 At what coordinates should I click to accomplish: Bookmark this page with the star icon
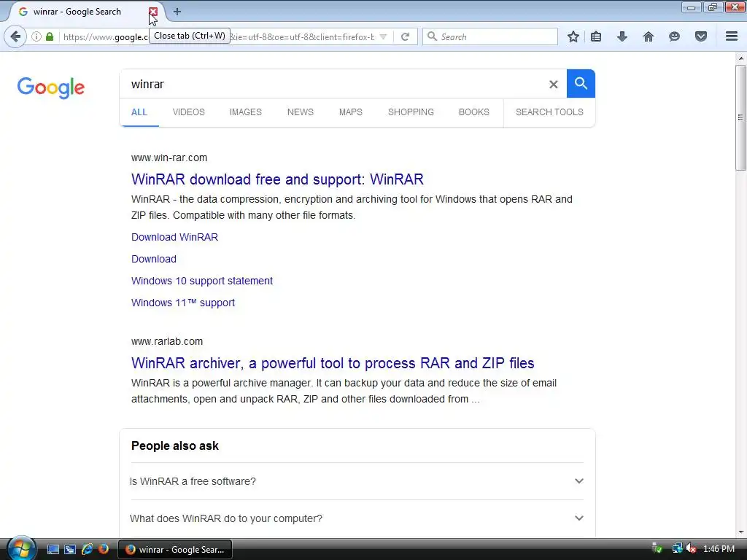click(x=573, y=36)
